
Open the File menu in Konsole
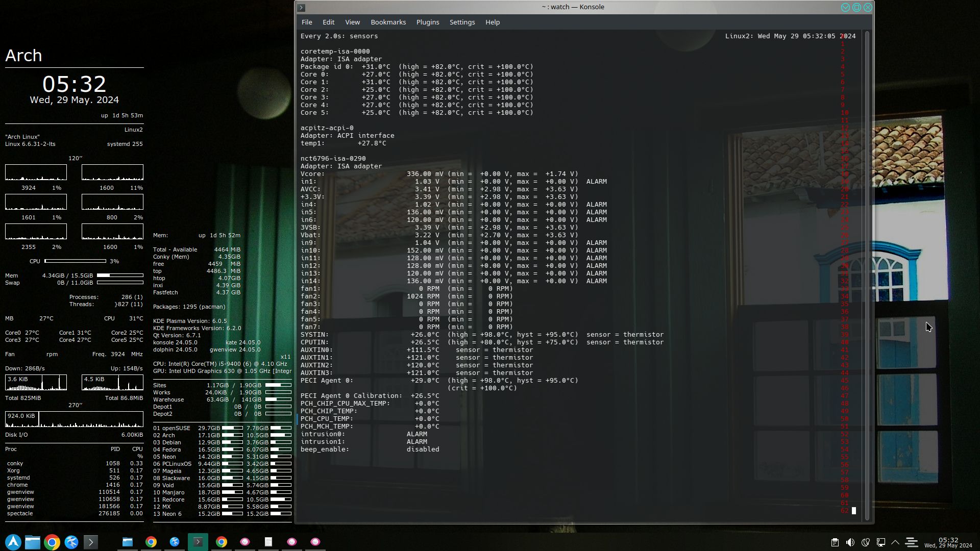307,22
